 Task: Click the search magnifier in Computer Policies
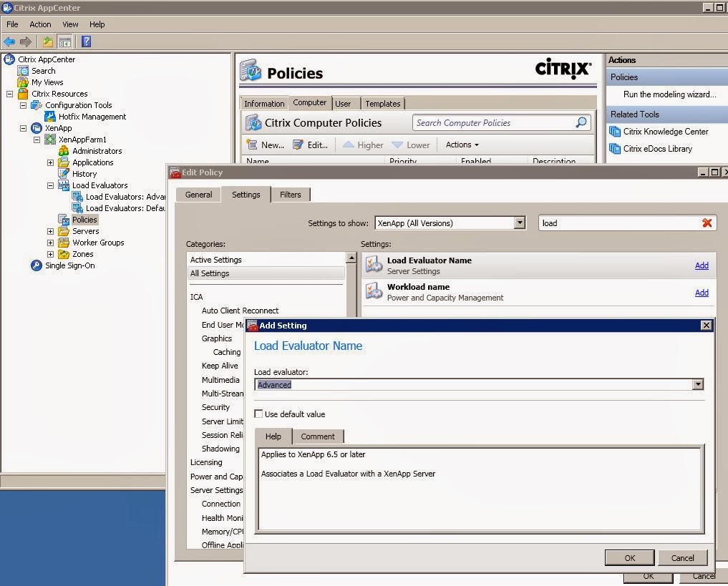(581, 122)
